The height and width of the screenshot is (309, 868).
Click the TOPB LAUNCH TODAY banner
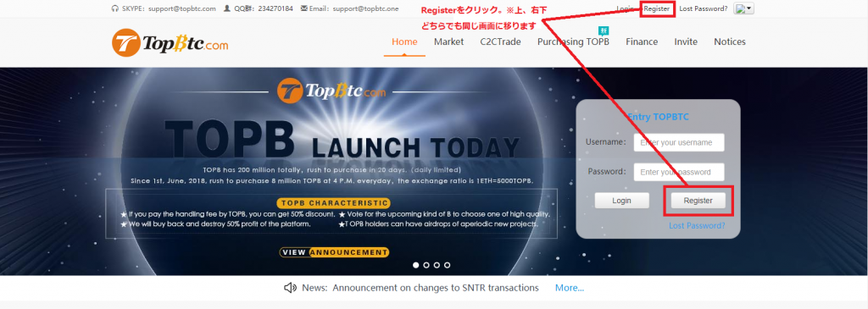(342, 140)
